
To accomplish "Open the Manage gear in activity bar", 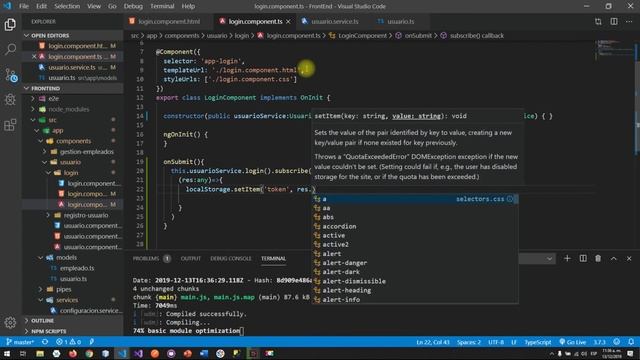I will 10,322.
